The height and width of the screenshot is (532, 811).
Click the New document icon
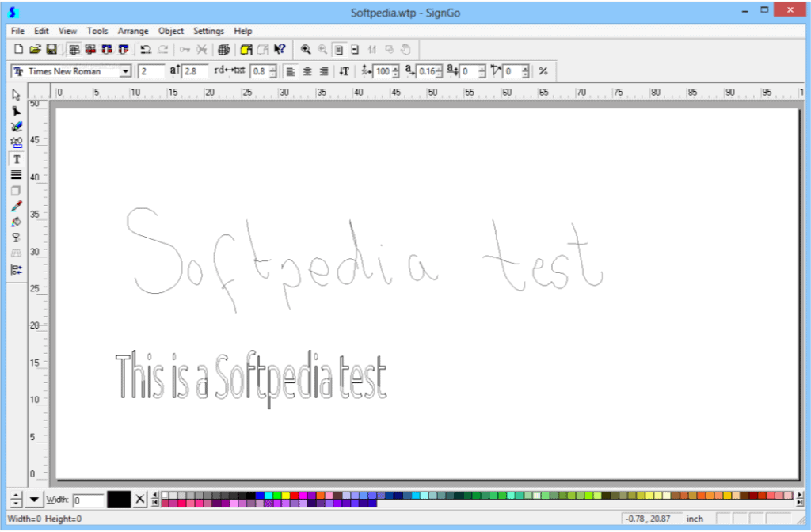click(x=17, y=49)
